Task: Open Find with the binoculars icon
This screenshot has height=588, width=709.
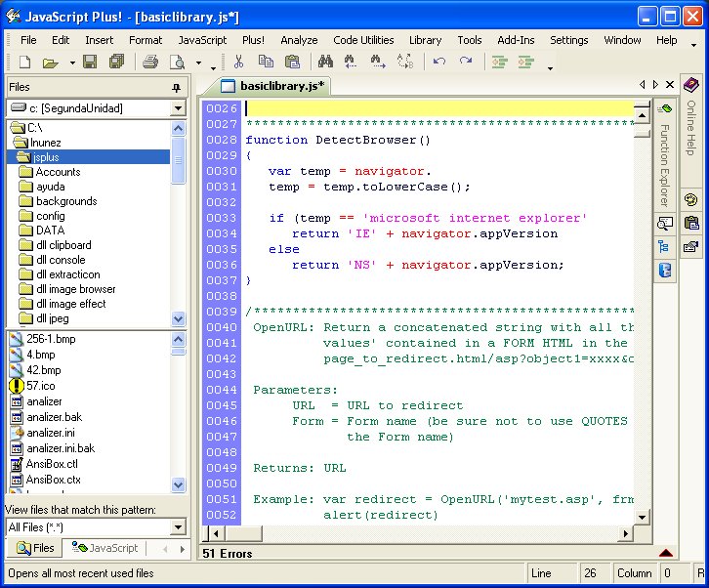Action: point(325,62)
